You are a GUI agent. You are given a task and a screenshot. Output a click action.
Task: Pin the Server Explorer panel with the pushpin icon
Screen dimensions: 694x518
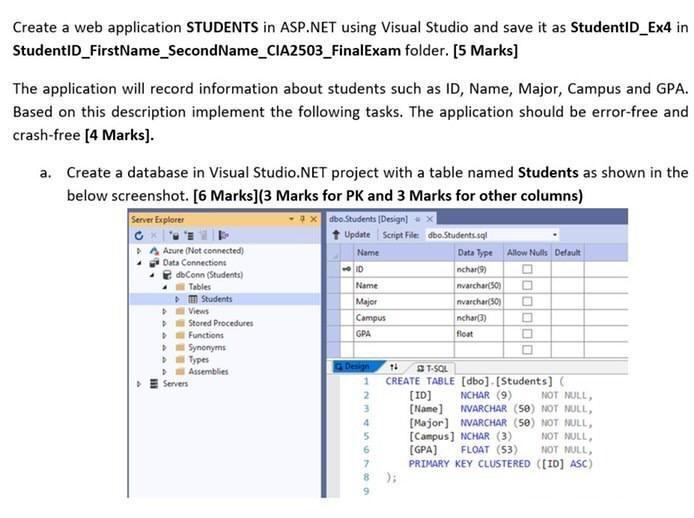[303, 219]
